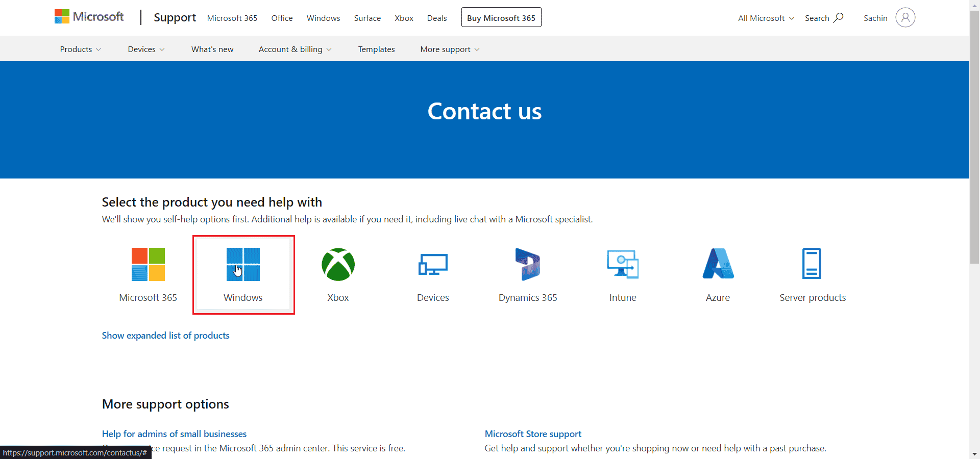This screenshot has height=459, width=980.
Task: Open the Microsoft logo homepage link
Action: coord(89,17)
